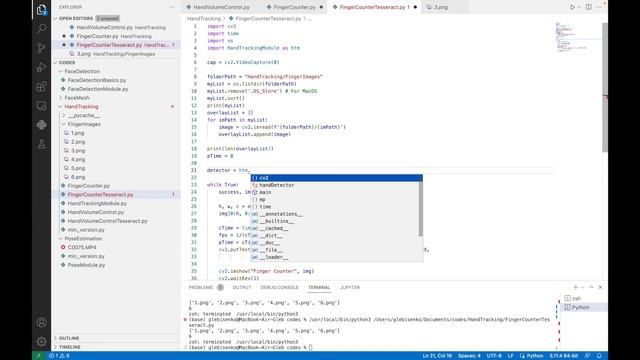Open the remote window status indicator

tap(39, 356)
